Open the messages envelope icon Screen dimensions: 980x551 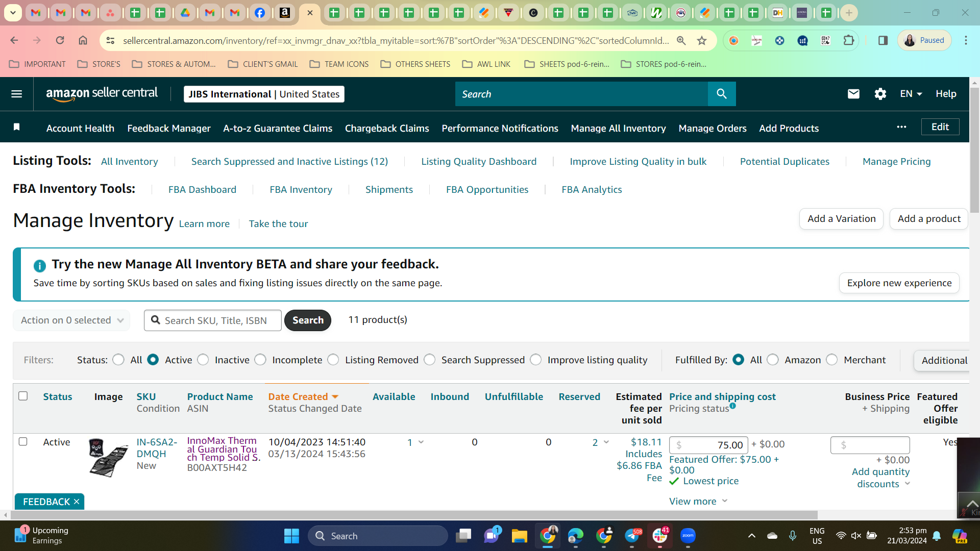pyautogui.click(x=853, y=94)
